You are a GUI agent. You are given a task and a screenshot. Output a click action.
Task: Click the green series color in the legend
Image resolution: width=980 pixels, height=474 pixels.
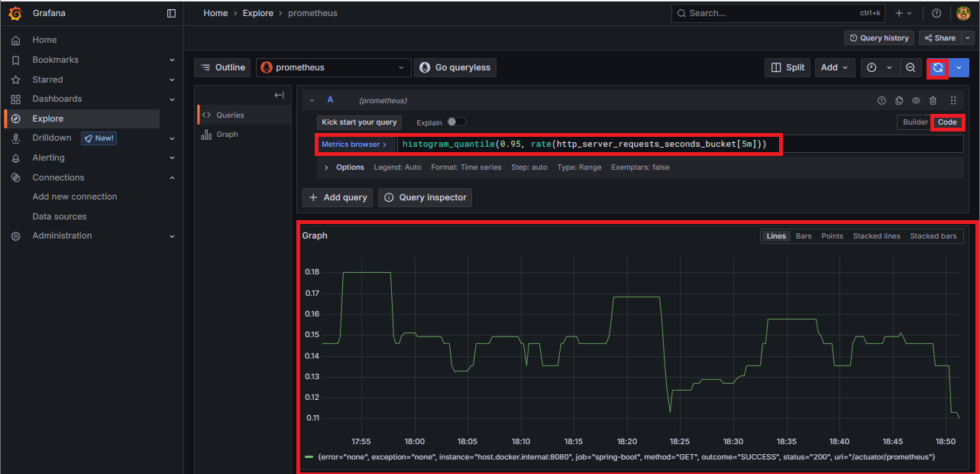[309, 456]
